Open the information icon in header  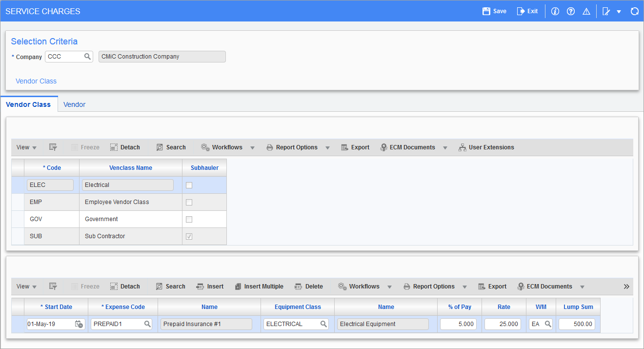click(555, 11)
